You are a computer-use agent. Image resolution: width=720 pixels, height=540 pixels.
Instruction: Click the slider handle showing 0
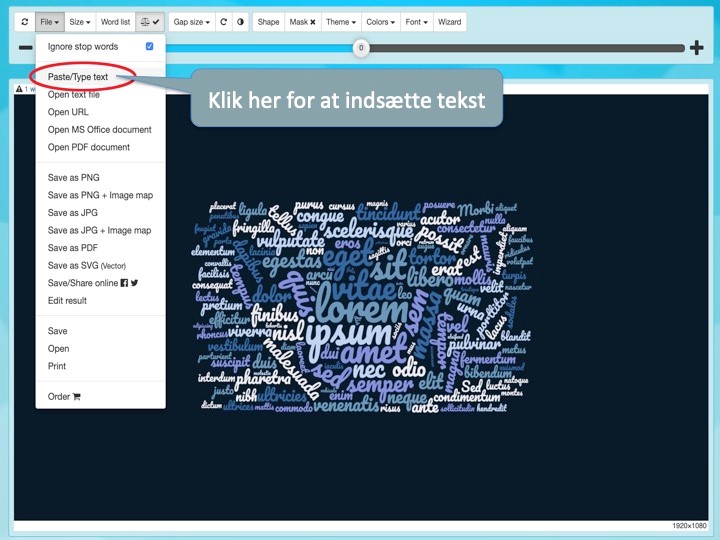361,48
